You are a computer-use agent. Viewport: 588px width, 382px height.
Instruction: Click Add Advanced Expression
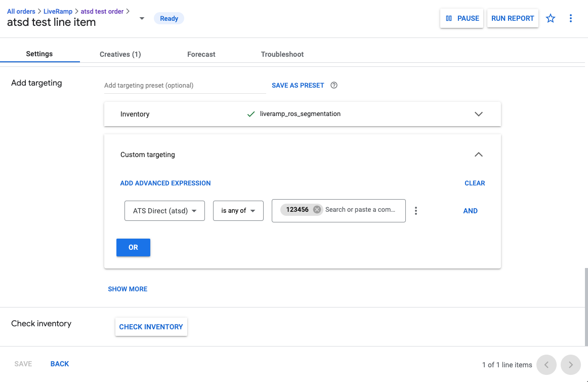click(x=165, y=183)
